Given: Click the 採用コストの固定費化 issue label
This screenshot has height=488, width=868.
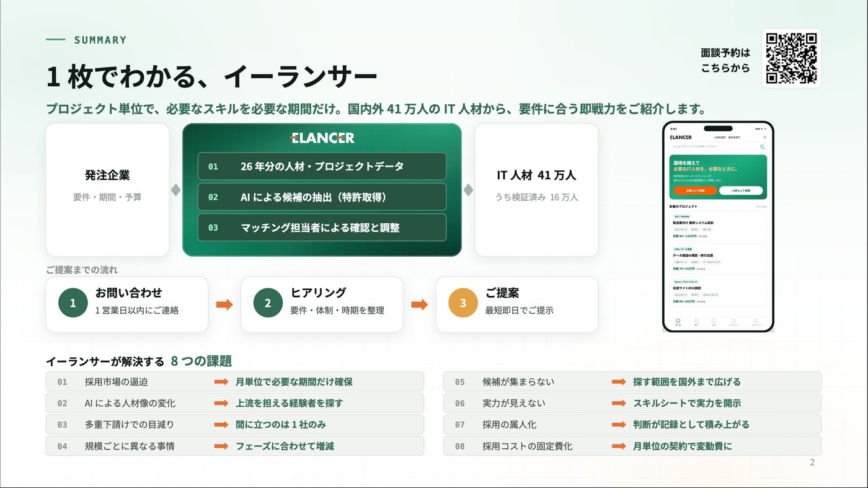Looking at the screenshot, I should pyautogui.click(x=528, y=446).
